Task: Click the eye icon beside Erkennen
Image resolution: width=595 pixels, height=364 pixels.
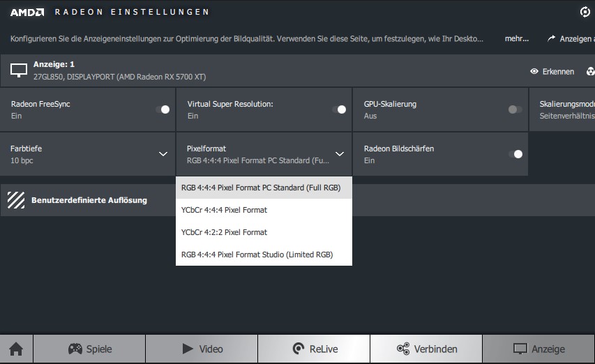Action: point(534,71)
